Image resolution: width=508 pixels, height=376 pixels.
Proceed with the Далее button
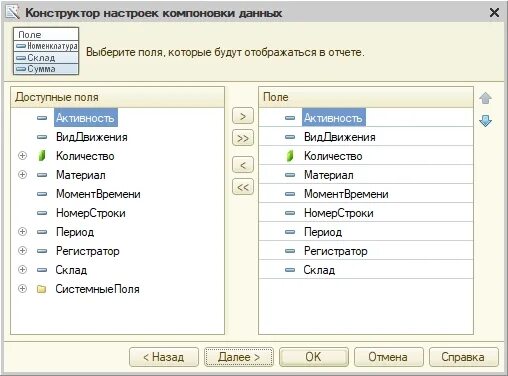tap(239, 357)
